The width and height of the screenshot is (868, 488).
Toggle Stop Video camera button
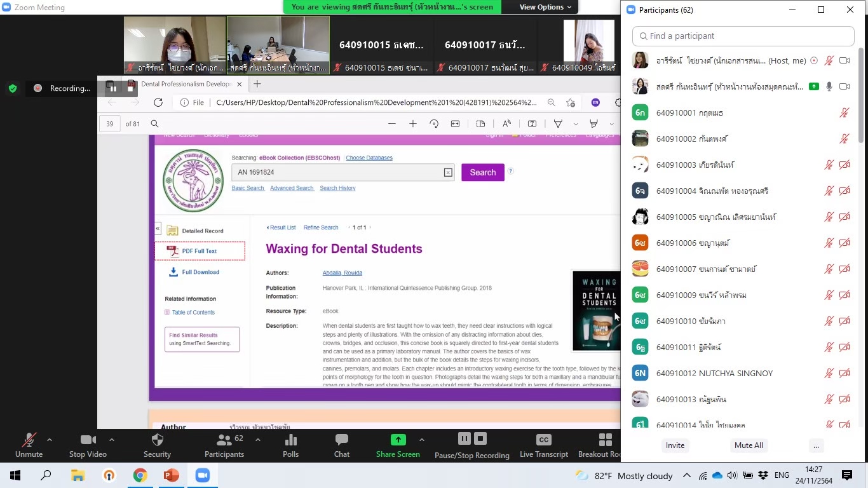(x=88, y=440)
